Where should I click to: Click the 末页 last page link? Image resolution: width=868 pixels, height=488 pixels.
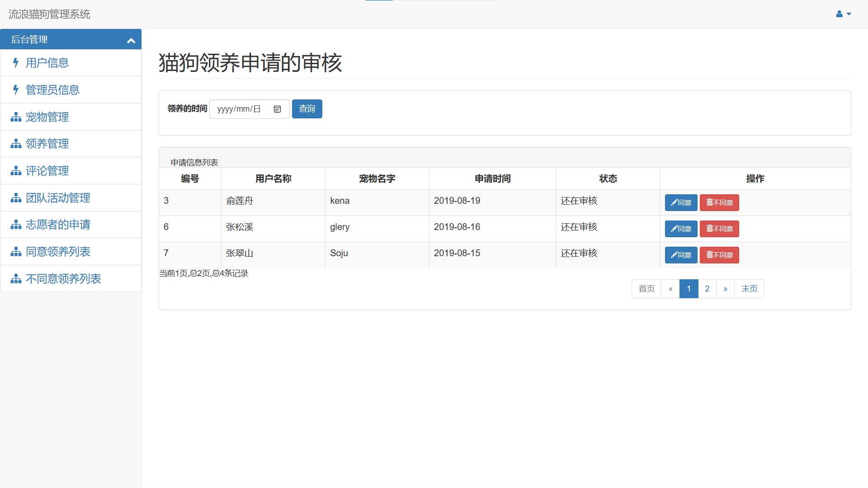coord(749,289)
